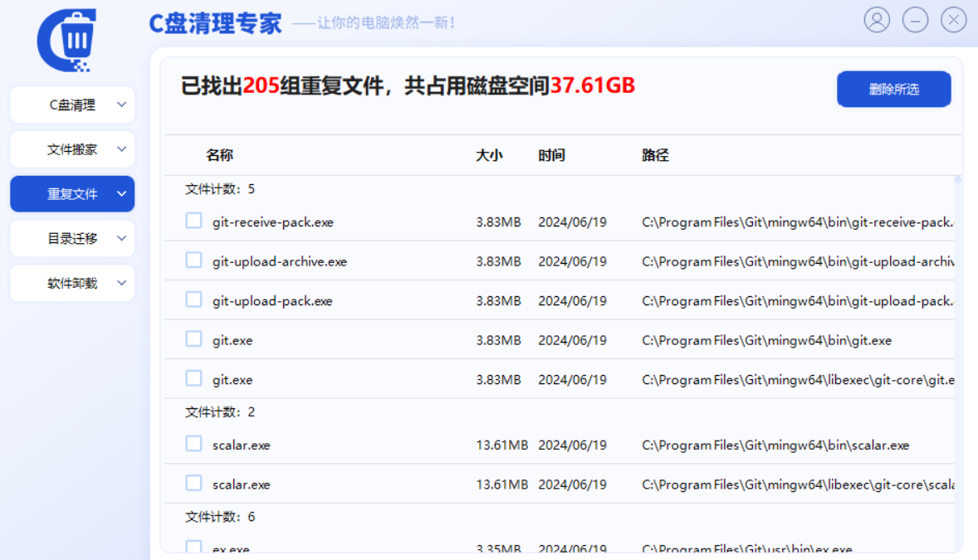Mark git.exe in mingw64\bin for deletion
978x560 pixels.
tap(193, 338)
